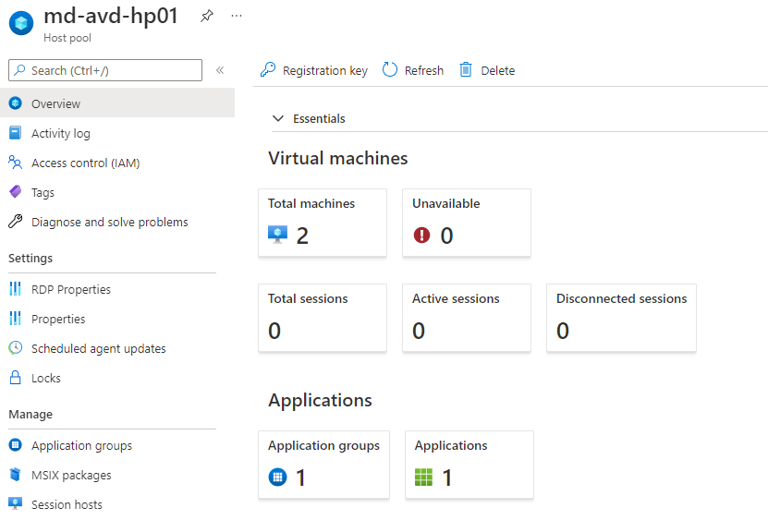Open the Activity log menu item
This screenshot has height=532, width=768.
click(x=61, y=133)
